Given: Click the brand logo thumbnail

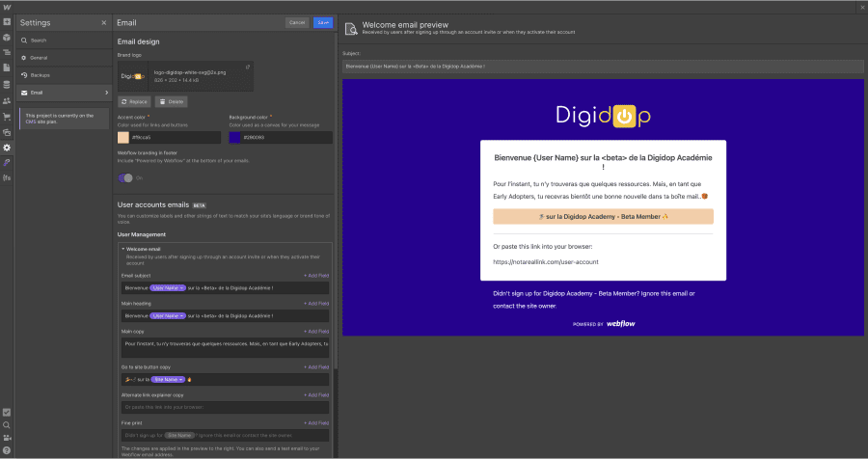Looking at the screenshot, I should [133, 76].
